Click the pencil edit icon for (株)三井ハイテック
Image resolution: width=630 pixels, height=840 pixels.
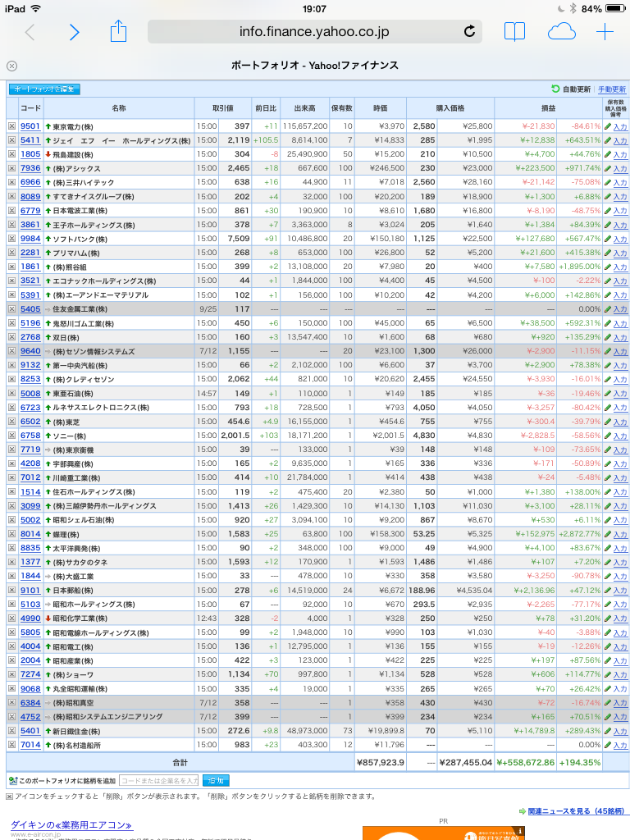point(608,183)
